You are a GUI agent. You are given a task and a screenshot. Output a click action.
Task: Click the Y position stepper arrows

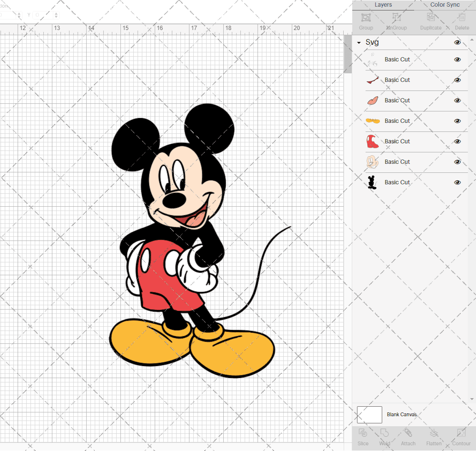point(56,15)
